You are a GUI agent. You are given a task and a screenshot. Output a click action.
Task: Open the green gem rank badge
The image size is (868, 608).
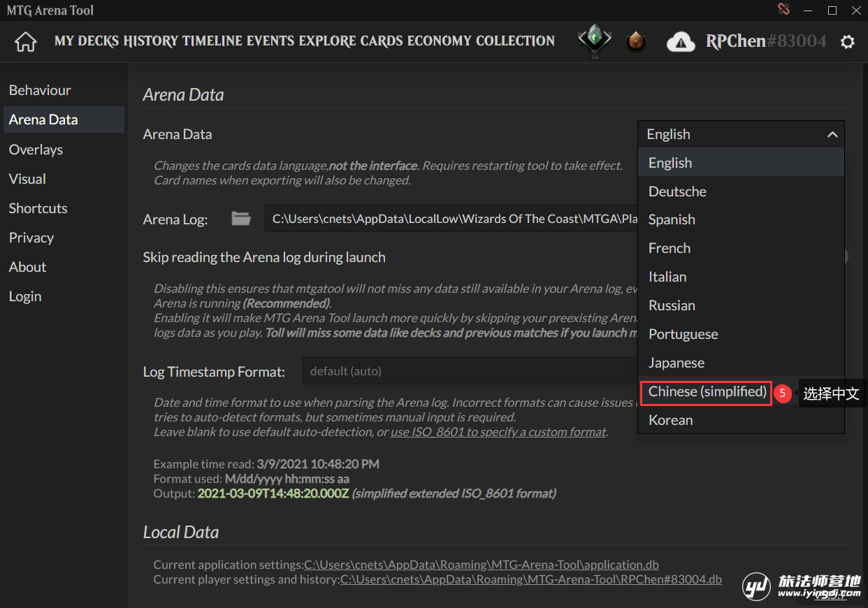tap(595, 41)
